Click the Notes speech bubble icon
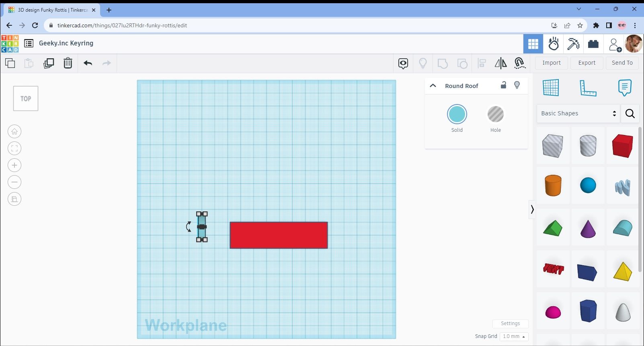The height and width of the screenshot is (346, 644). point(625,88)
